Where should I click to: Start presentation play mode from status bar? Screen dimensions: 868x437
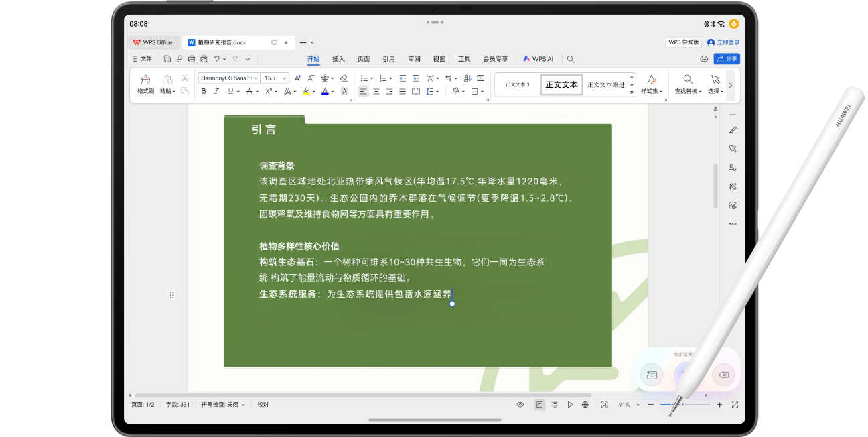click(x=570, y=404)
